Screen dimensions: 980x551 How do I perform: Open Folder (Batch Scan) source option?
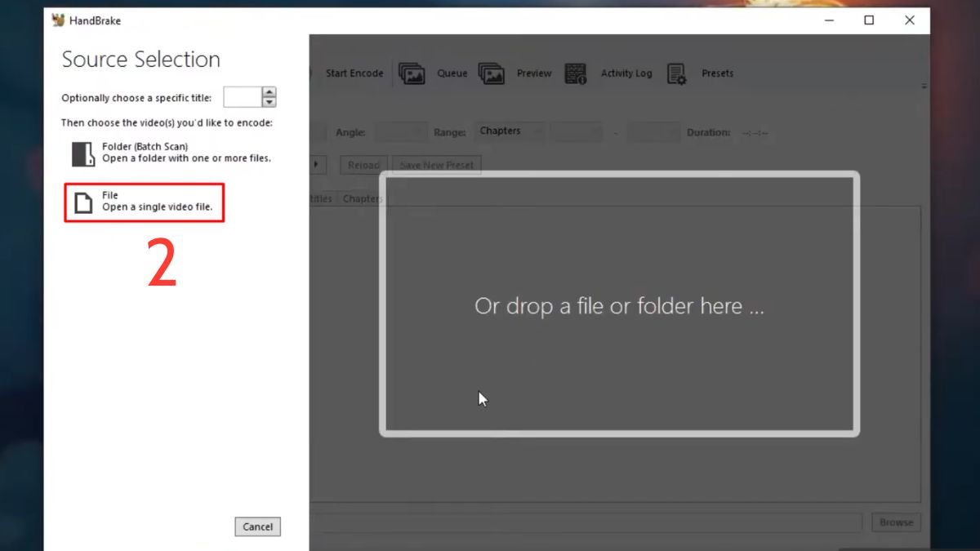click(x=171, y=153)
